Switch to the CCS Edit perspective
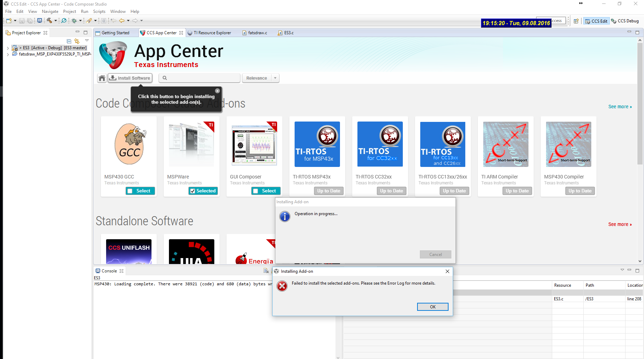The width and height of the screenshot is (644, 359). [x=596, y=21]
